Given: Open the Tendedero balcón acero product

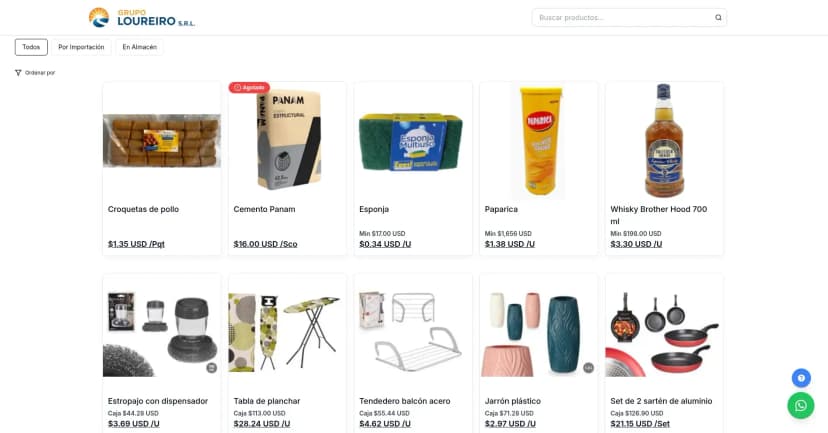Looking at the screenshot, I should tap(413, 353).
